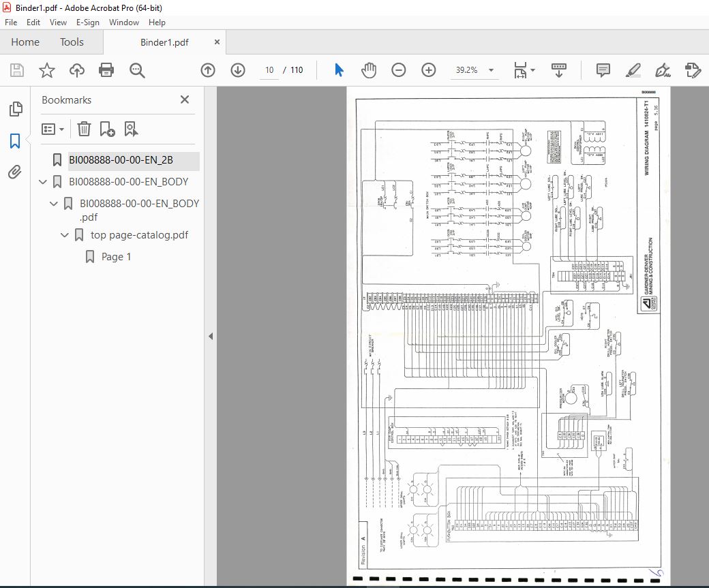Print the document
This screenshot has width=709, height=588.
(x=106, y=70)
